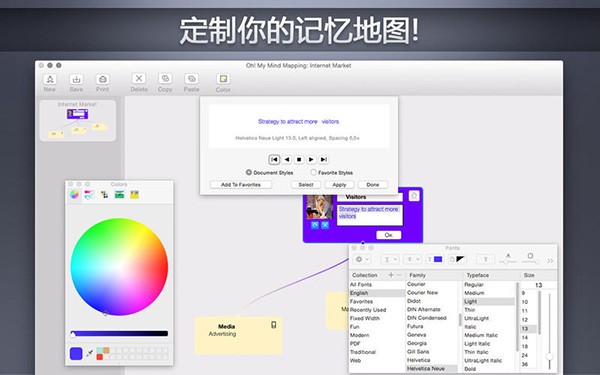Click Ok on the Visitors node editor
The image size is (600, 375).
[388, 235]
